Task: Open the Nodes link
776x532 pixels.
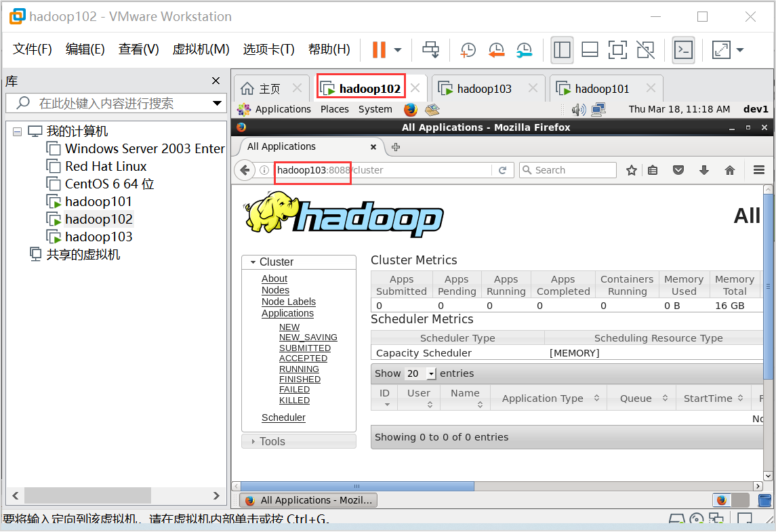Action: [275, 290]
